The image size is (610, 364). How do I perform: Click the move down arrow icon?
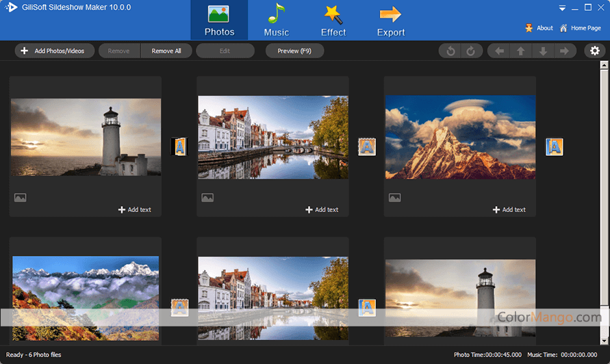pos(543,51)
